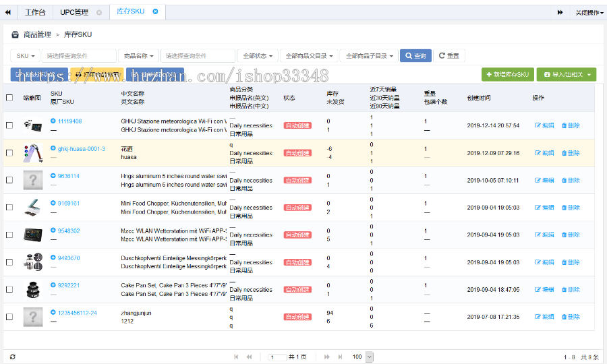The image size is (607, 364).
Task: Open the 全部状态 status dropdown
Action: [x=258, y=56]
